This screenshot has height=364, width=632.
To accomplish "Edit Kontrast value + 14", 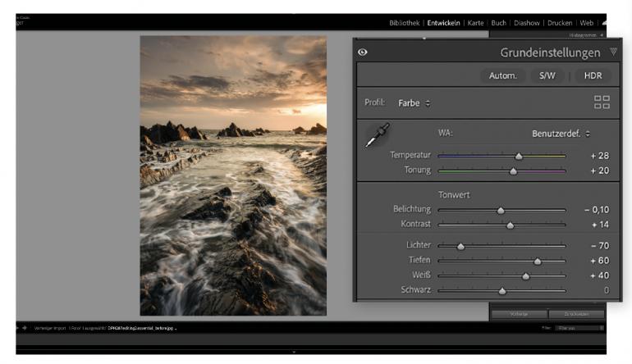I will (x=600, y=225).
